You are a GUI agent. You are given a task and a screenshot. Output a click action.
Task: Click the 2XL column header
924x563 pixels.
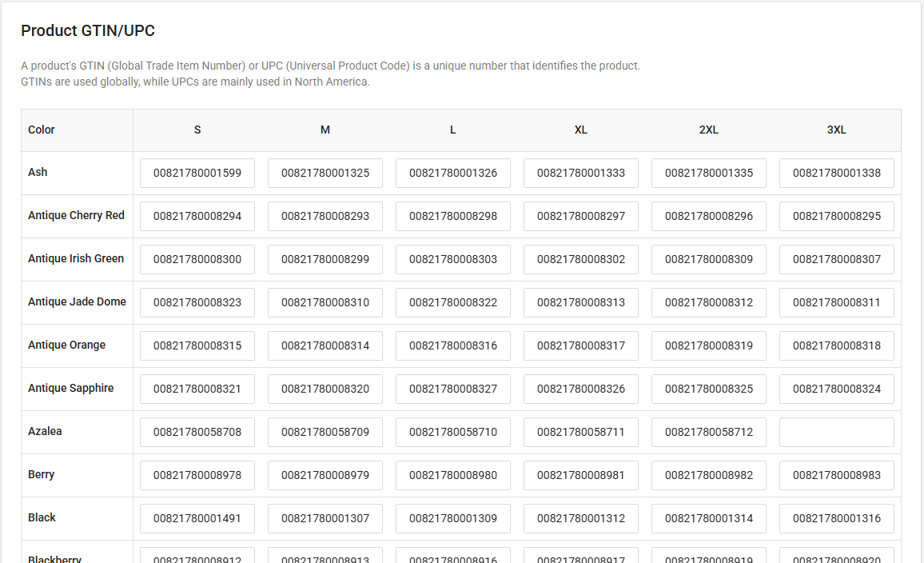pos(709,130)
